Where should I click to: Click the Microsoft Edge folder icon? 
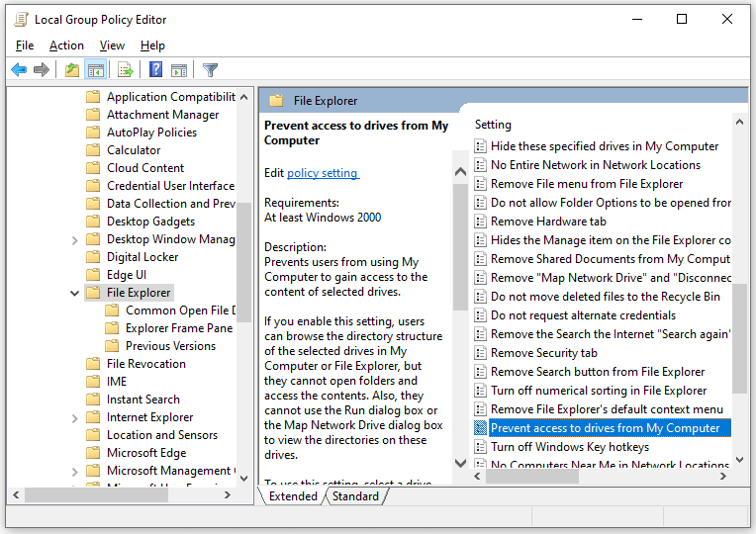click(93, 453)
